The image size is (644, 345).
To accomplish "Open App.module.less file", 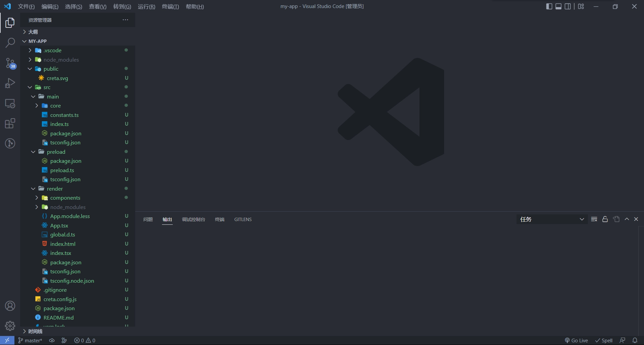I will click(x=78, y=216).
